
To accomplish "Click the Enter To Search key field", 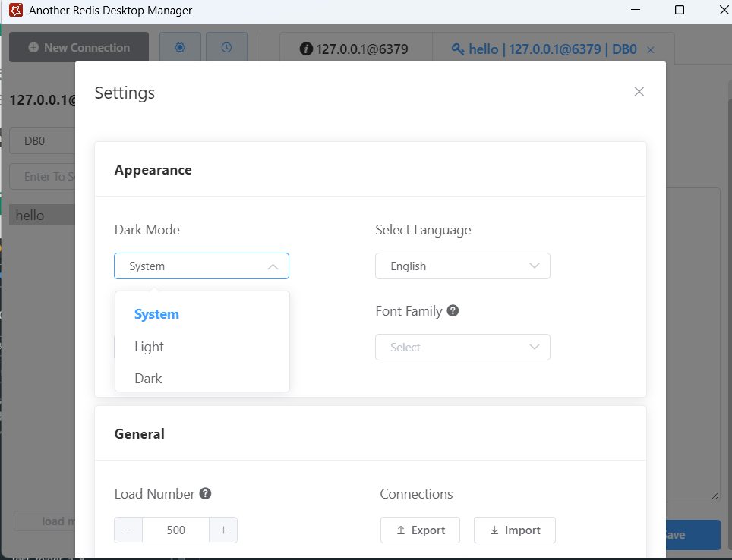I will pos(43,176).
